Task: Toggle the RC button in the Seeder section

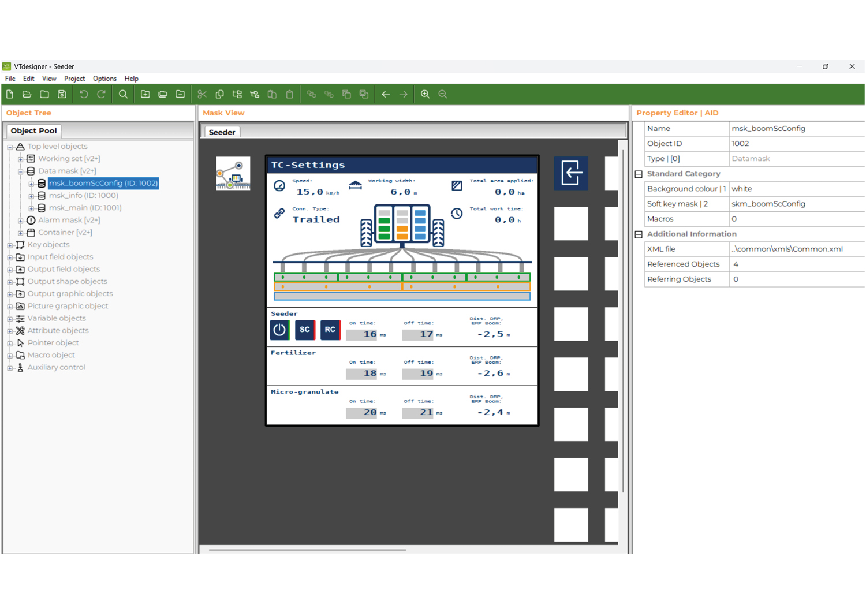Action: (330, 330)
